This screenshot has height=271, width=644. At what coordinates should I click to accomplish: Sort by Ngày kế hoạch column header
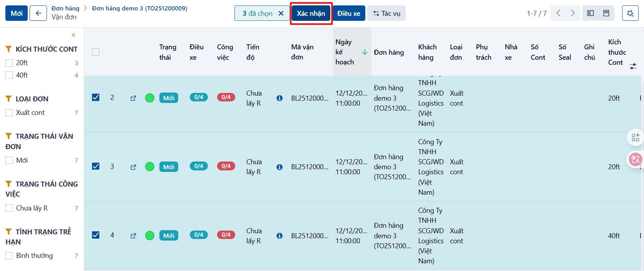pos(352,52)
